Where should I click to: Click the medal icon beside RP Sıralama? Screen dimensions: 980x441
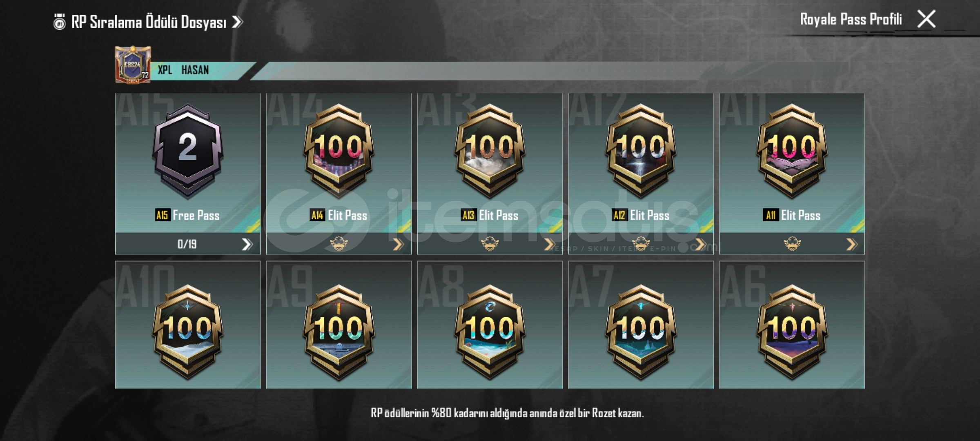[60, 22]
